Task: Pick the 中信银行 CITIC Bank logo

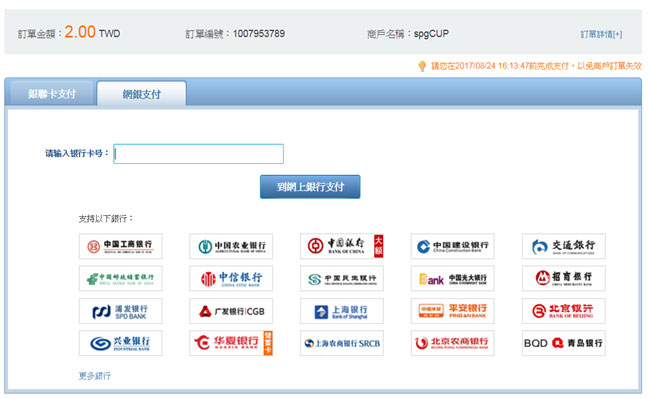Action: click(231, 279)
